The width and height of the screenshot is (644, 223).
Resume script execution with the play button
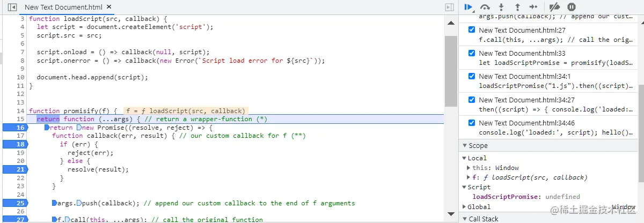(x=469, y=7)
